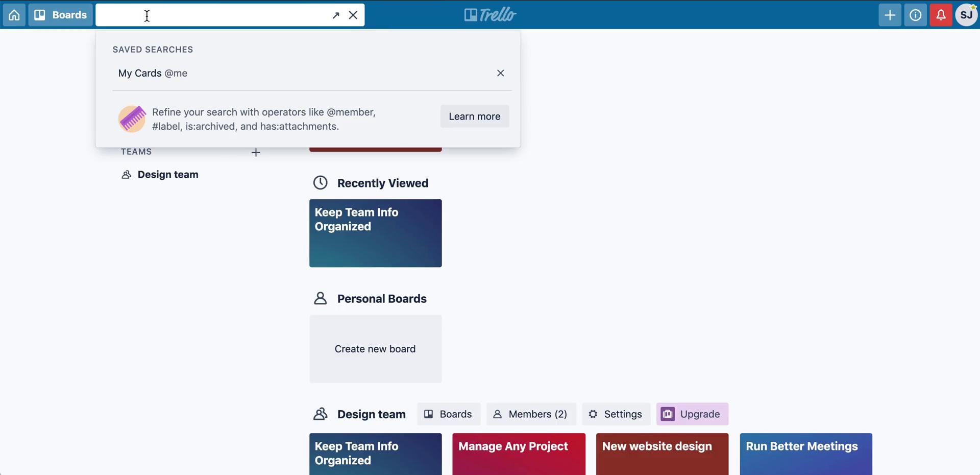Viewport: 980px width, 475px height.
Task: Click the Learn more button
Action: tap(474, 116)
